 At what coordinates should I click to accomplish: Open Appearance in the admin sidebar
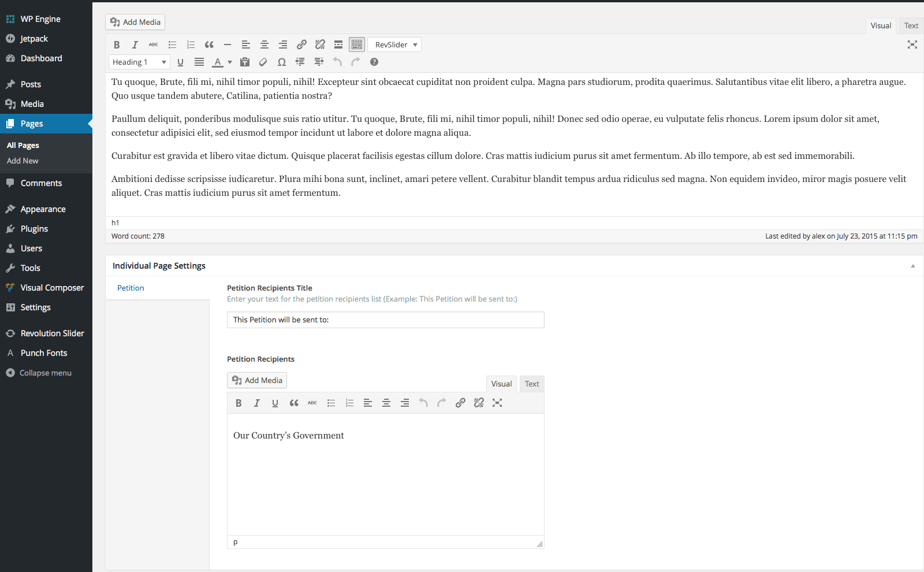(x=46, y=209)
